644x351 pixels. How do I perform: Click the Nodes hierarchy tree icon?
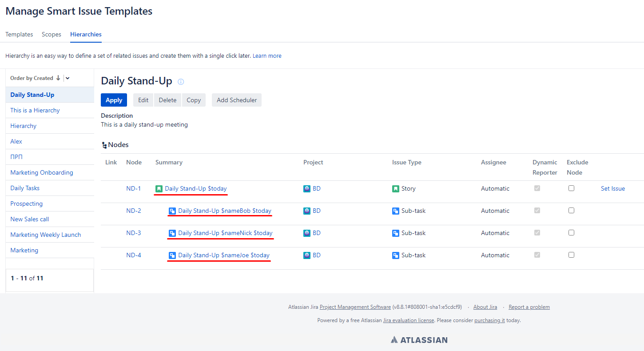click(x=104, y=145)
